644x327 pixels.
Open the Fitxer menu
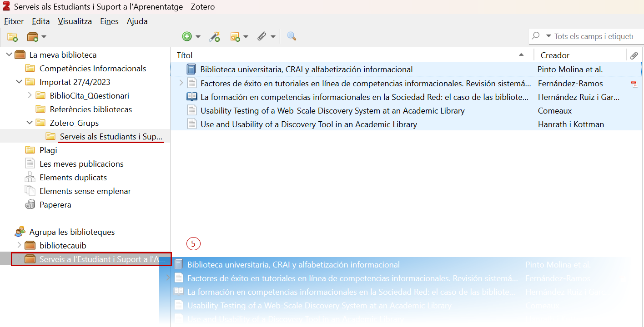[x=14, y=21]
